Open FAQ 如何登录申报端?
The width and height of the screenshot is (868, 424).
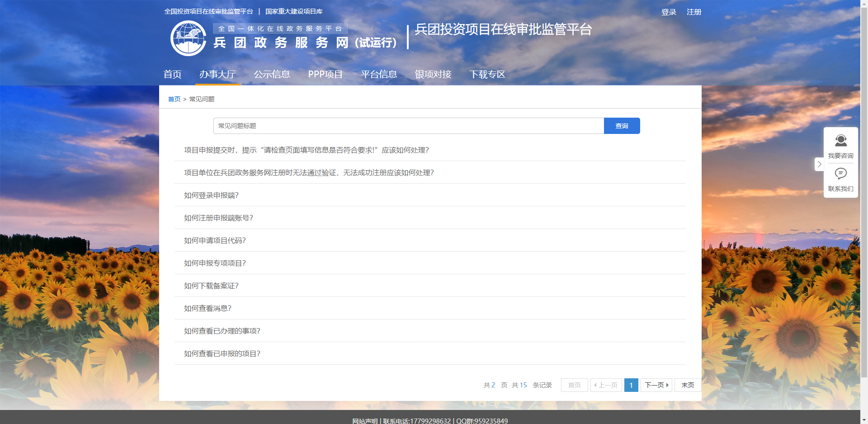[211, 195]
